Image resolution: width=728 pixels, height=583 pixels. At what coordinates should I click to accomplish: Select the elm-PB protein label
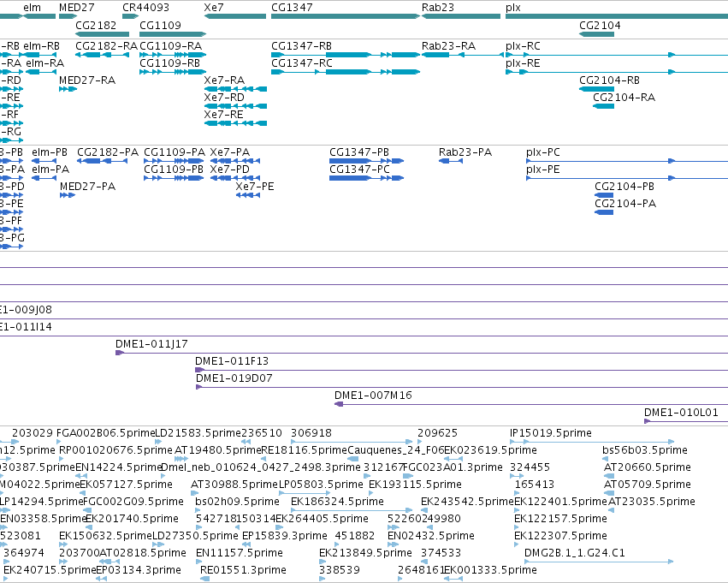(x=50, y=152)
